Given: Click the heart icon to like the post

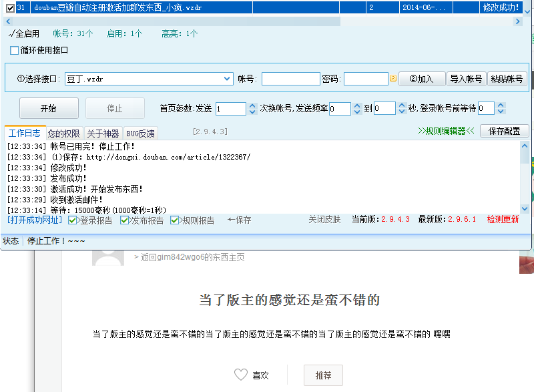Looking at the screenshot, I should pyautogui.click(x=240, y=375).
